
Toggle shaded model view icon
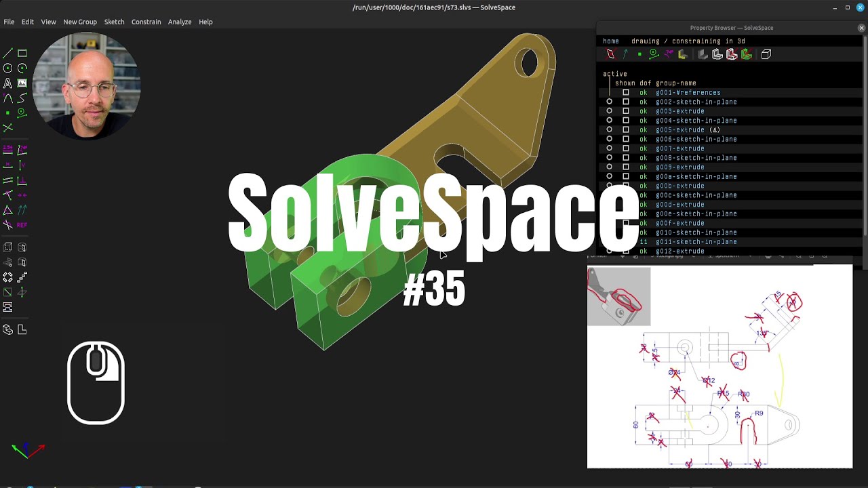[703, 54]
